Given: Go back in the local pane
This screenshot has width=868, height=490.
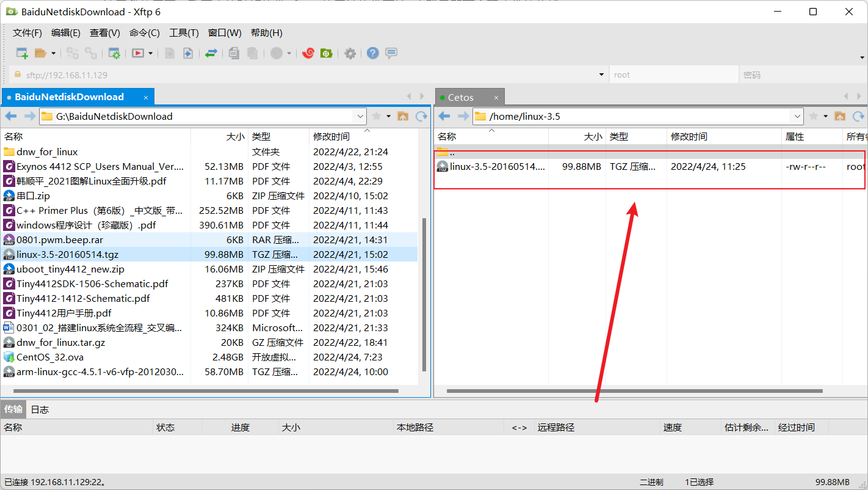Looking at the screenshot, I should click(x=11, y=116).
